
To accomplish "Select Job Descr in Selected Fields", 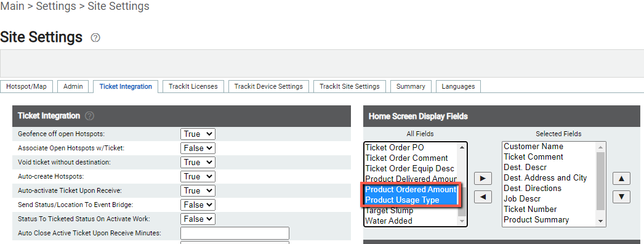I will pos(550,199).
